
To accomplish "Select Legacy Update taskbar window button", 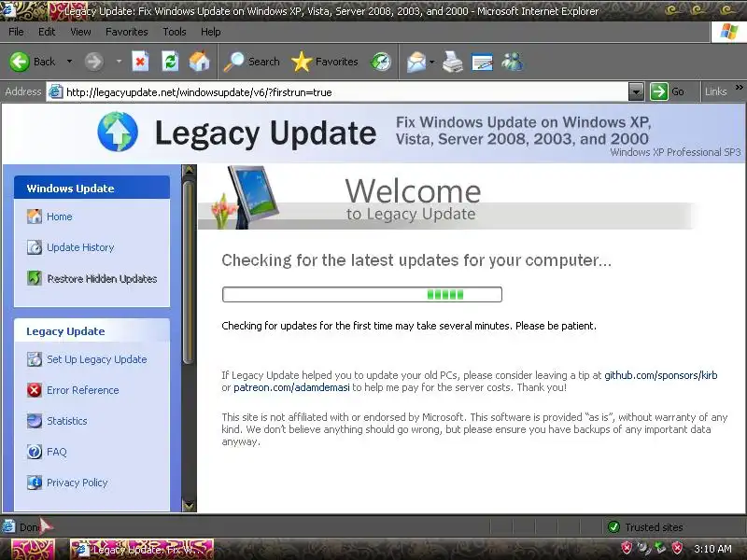I will click(x=142, y=550).
